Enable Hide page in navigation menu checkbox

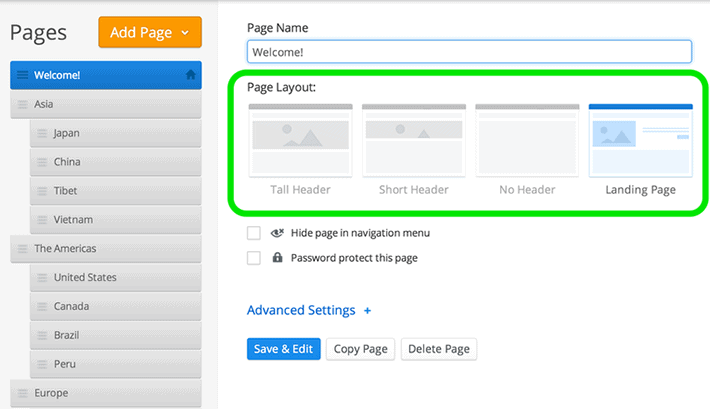pyautogui.click(x=254, y=233)
